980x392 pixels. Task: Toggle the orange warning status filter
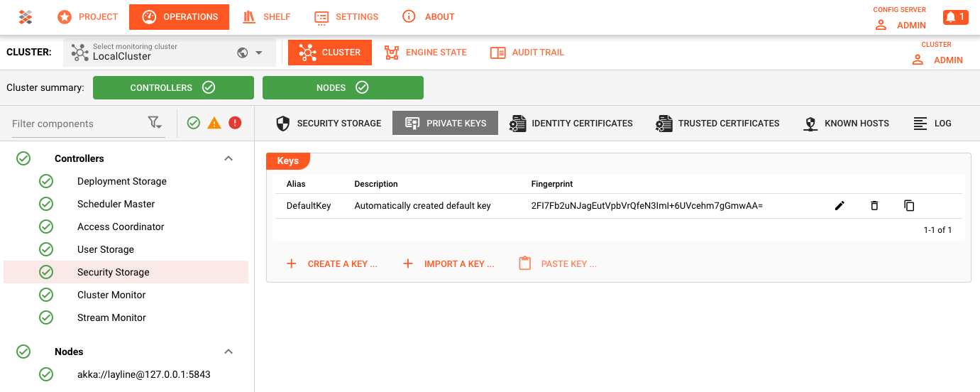click(214, 124)
